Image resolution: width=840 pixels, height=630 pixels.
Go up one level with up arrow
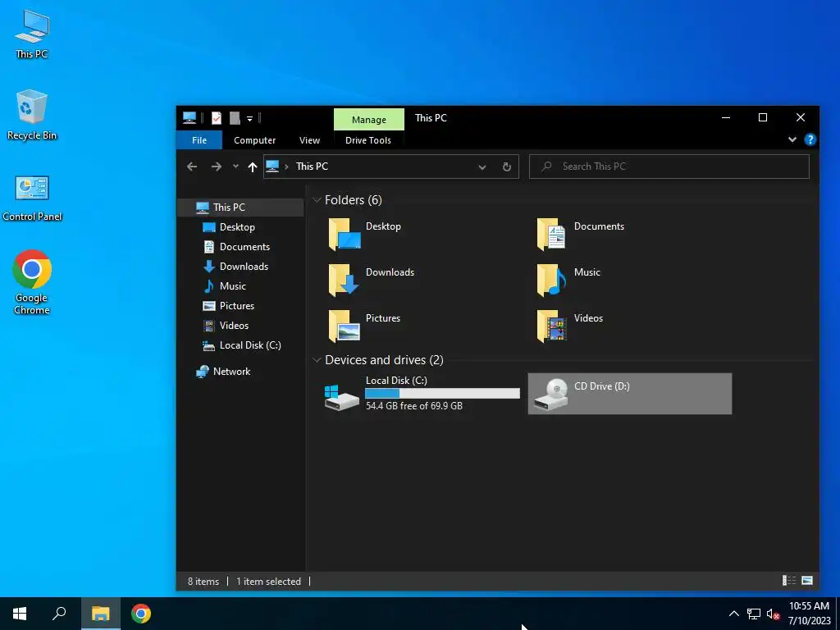pyautogui.click(x=253, y=167)
